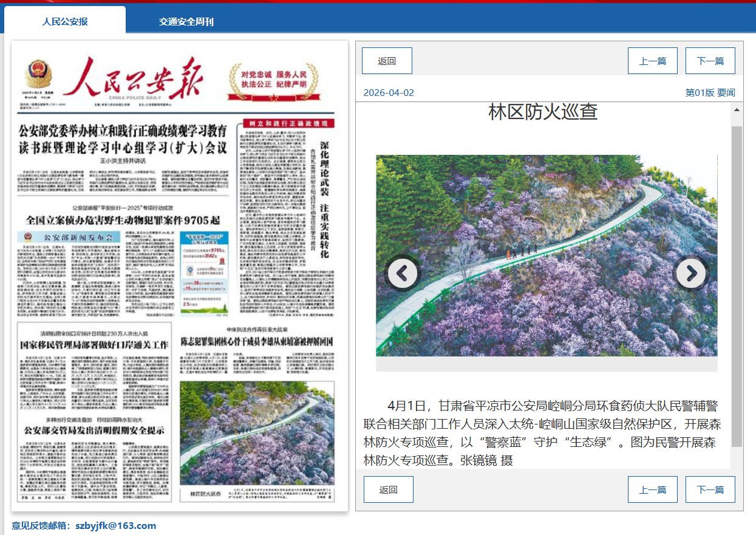Click the scrollbar up arrow in article panel
756x535 pixels.
point(737,111)
